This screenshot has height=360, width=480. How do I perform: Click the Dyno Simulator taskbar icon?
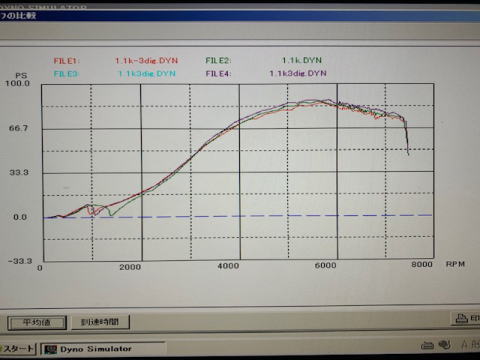(x=51, y=349)
